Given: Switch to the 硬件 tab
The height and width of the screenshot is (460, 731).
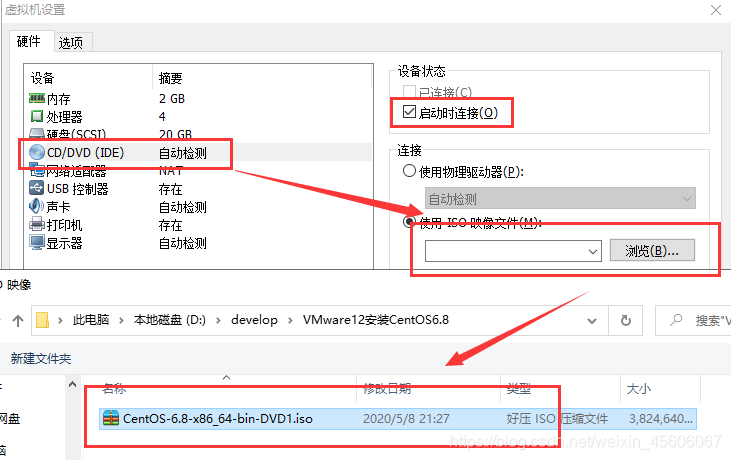Looking at the screenshot, I should click(29, 41).
